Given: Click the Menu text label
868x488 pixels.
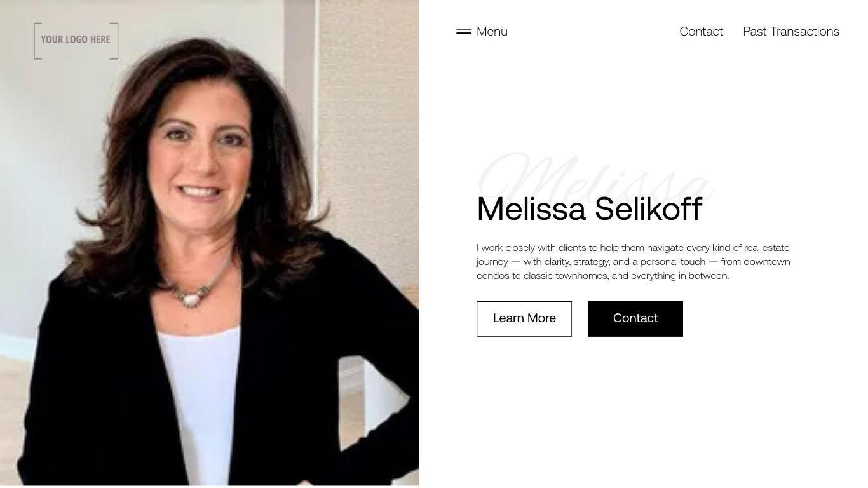Looking at the screenshot, I should pos(492,31).
